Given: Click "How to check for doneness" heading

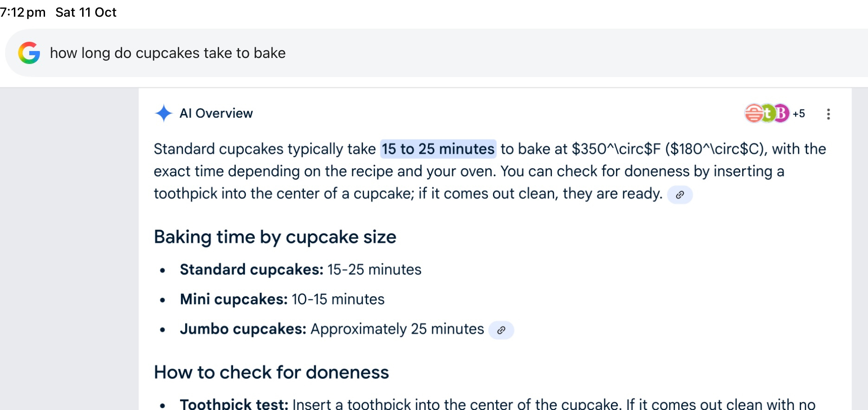Looking at the screenshot, I should (271, 372).
